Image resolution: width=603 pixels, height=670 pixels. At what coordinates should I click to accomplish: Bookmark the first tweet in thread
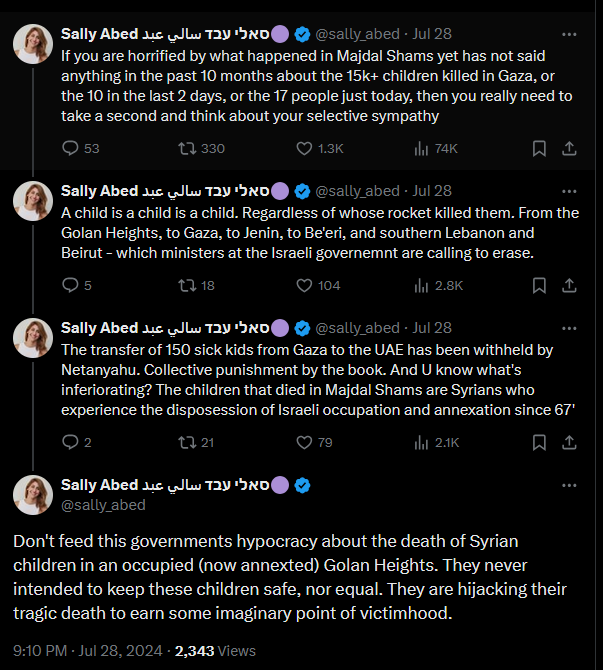538,148
